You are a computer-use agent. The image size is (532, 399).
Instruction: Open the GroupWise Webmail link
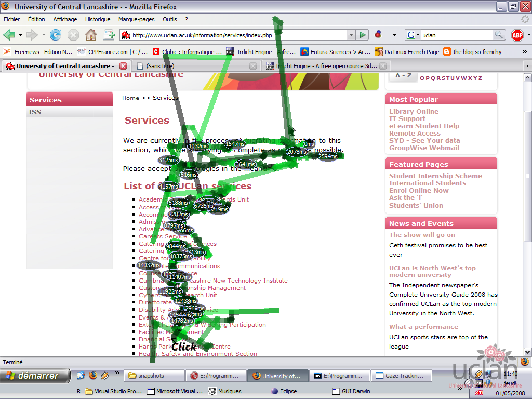(424, 148)
